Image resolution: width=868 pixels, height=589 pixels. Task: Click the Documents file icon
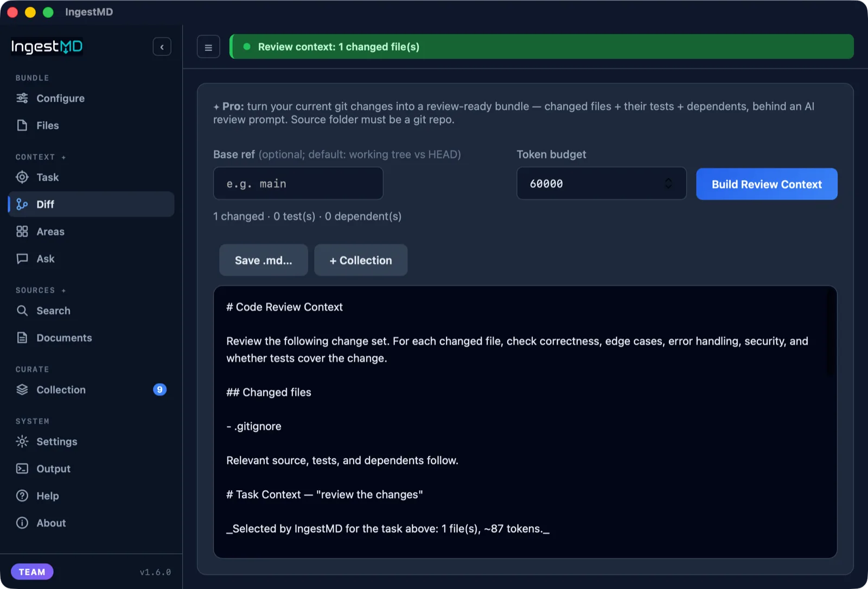[x=22, y=338]
